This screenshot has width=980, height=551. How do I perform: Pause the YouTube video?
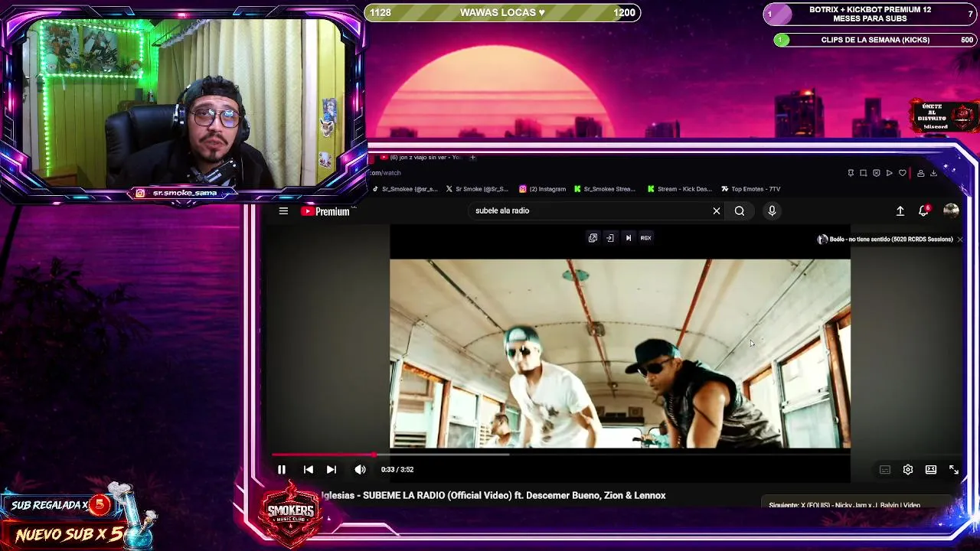click(282, 469)
